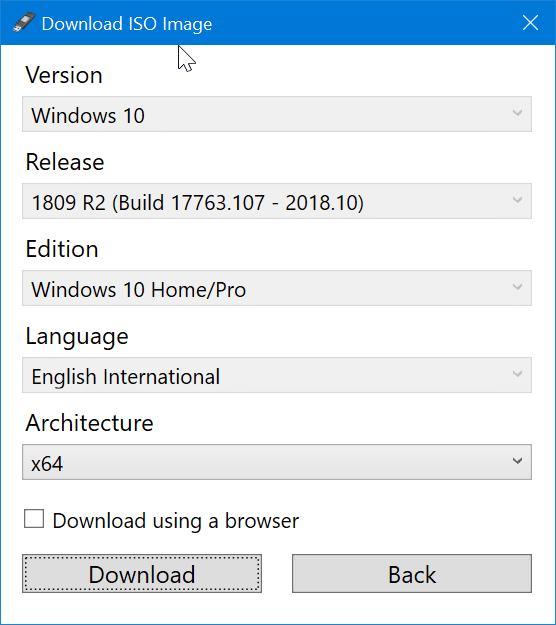Open the Release 1809 R2 dropdown
This screenshot has width=556, height=625.
pyautogui.click(x=277, y=201)
